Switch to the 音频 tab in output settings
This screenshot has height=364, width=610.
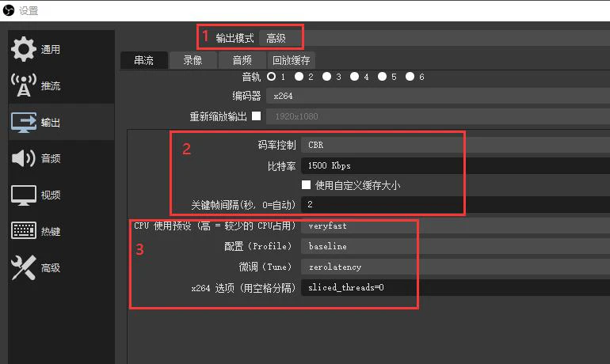tap(242, 60)
